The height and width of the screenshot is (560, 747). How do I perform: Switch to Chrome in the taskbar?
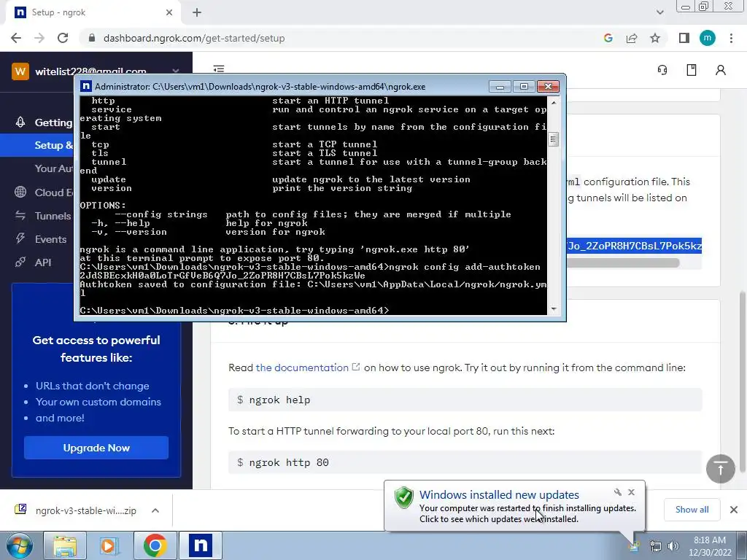click(155, 545)
